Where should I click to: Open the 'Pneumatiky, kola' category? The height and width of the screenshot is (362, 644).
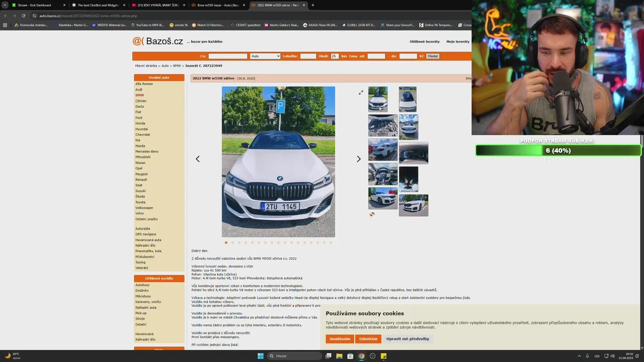(148, 251)
